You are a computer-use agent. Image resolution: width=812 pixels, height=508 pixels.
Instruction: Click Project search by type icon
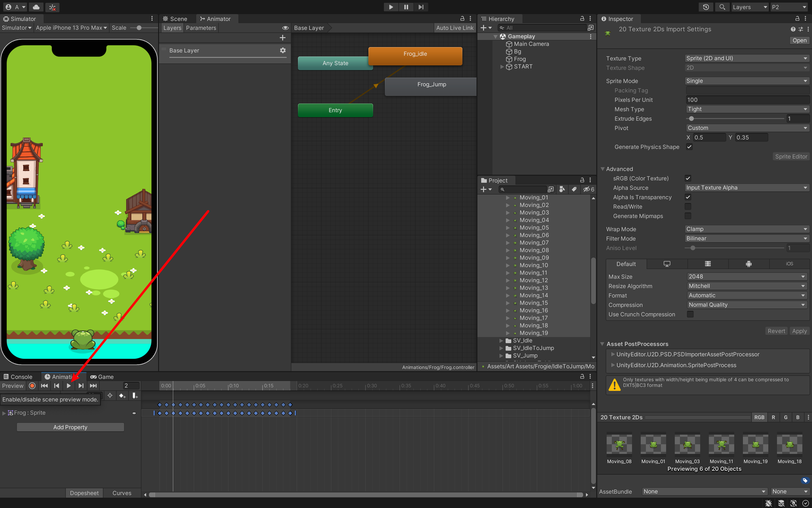[x=562, y=190]
